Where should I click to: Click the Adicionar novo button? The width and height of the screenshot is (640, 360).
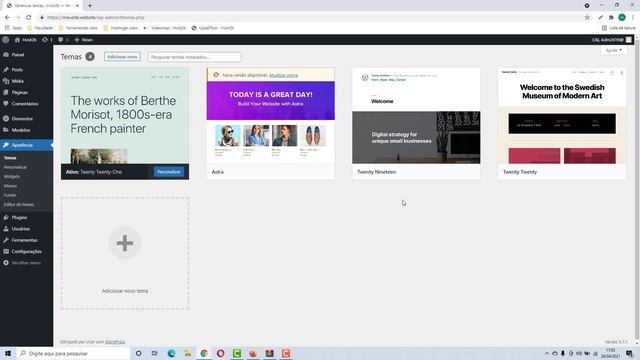pos(122,57)
